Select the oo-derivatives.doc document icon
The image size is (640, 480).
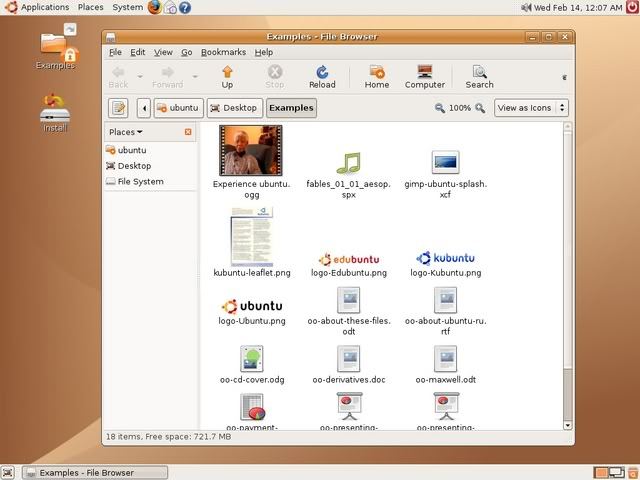[x=349, y=359]
